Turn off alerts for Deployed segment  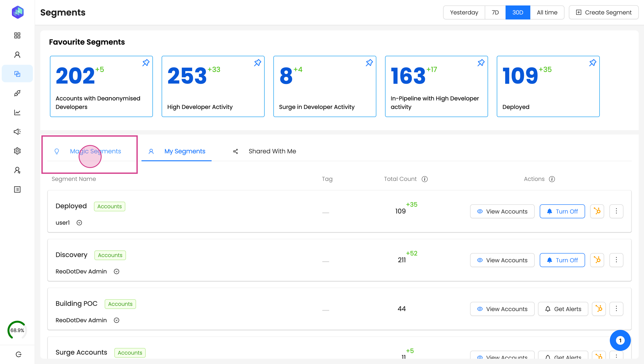coord(562,211)
